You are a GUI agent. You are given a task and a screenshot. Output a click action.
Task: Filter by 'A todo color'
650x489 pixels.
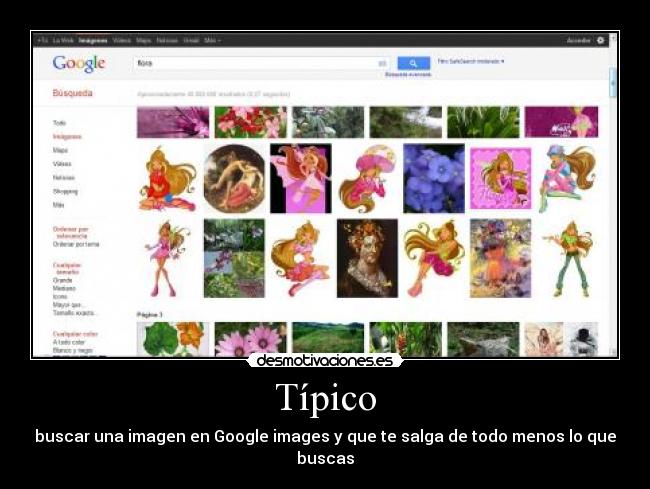click(x=69, y=342)
